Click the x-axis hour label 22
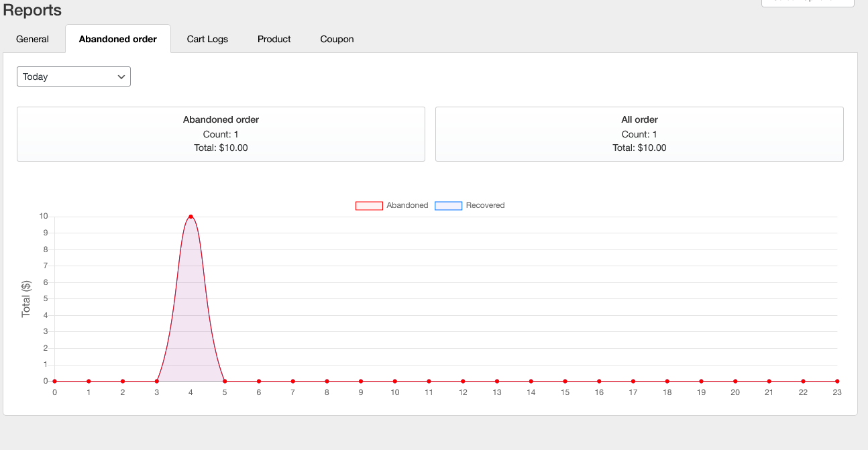The width and height of the screenshot is (868, 450). tap(803, 392)
